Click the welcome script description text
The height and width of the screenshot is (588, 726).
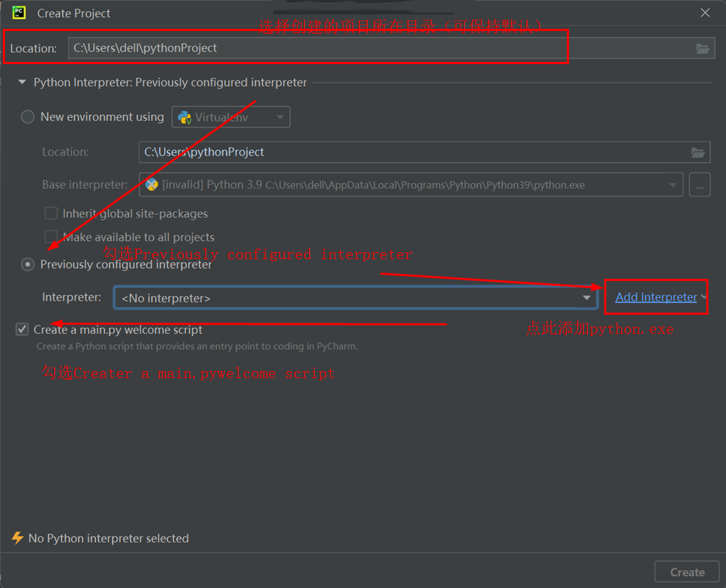pos(197,346)
